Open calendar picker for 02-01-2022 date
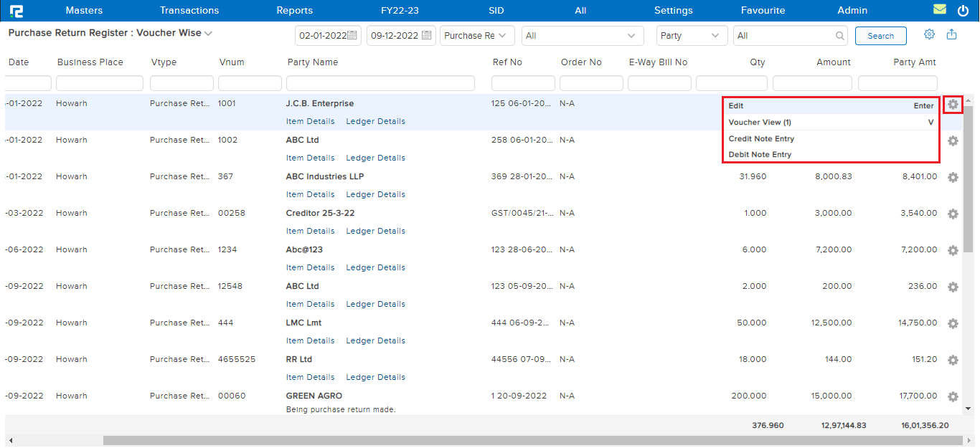Image resolution: width=980 pixels, height=448 pixels. [x=352, y=36]
